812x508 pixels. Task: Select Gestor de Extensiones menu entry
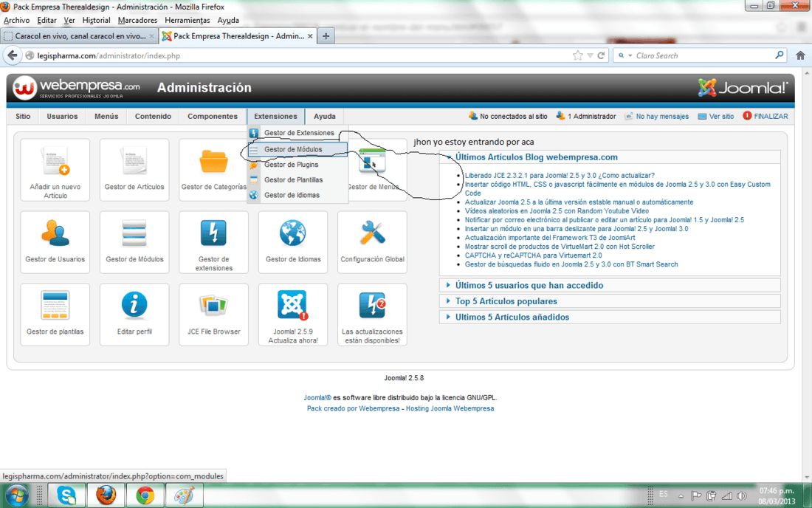pos(298,133)
